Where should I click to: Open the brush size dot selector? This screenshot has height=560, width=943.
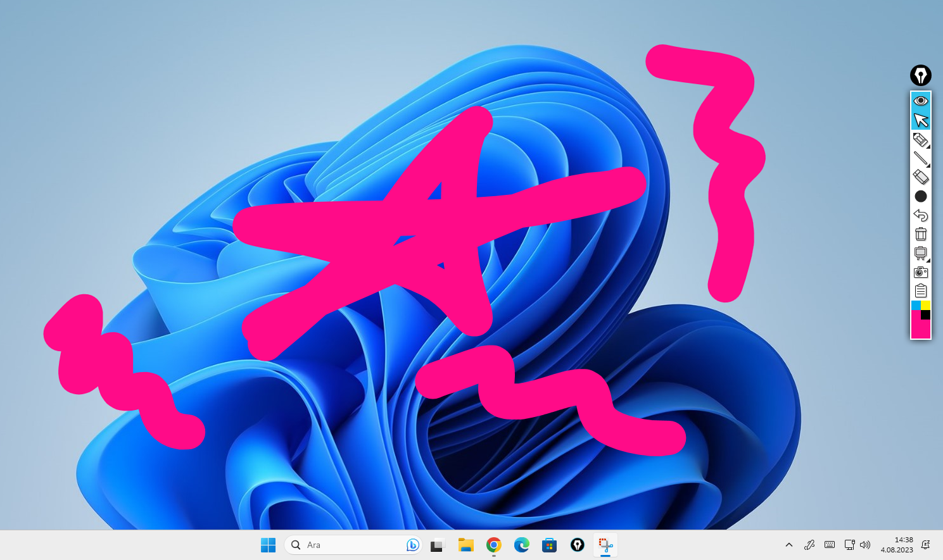coord(921,196)
